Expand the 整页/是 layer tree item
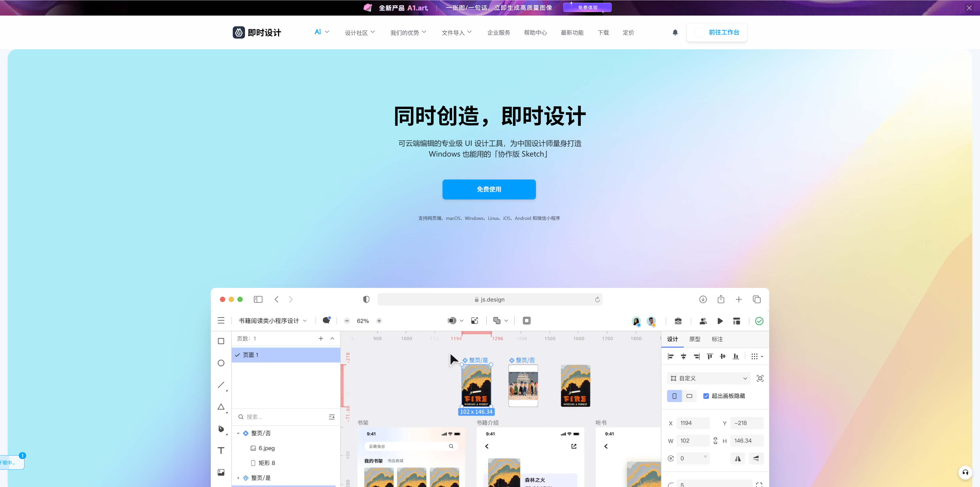 (239, 478)
